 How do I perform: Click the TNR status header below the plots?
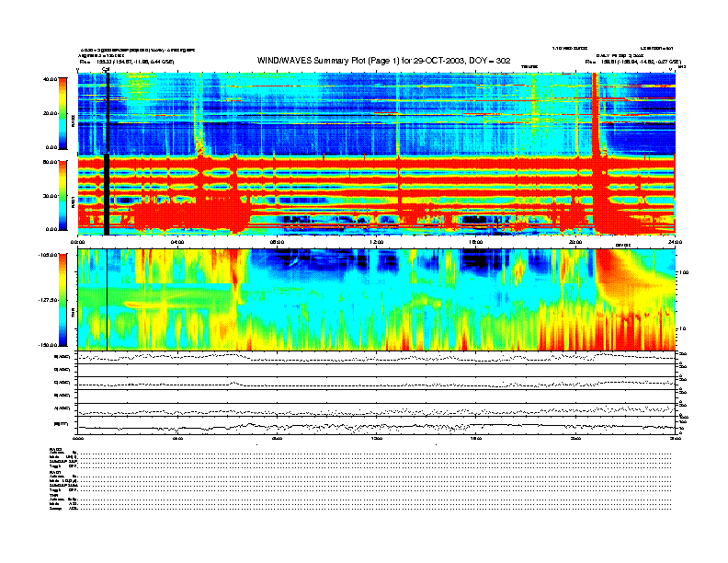pos(53,496)
